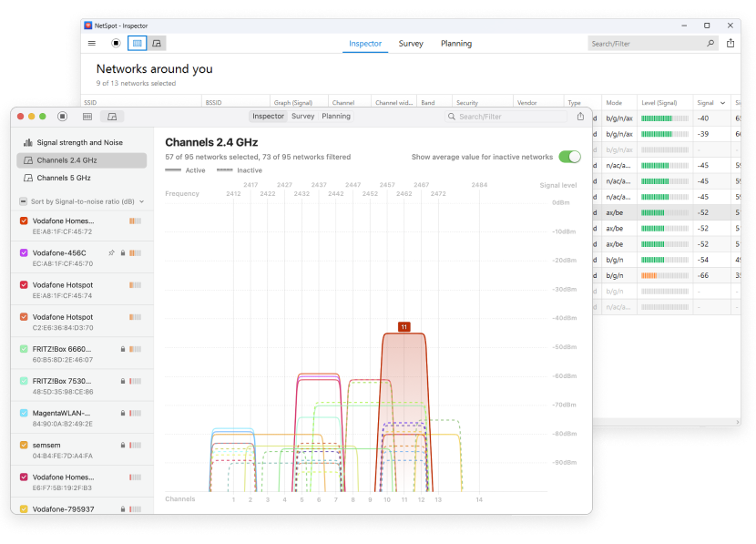This screenshot has width=756, height=544.
Task: Select the Survey segment in the Mac Channels window
Action: (302, 117)
